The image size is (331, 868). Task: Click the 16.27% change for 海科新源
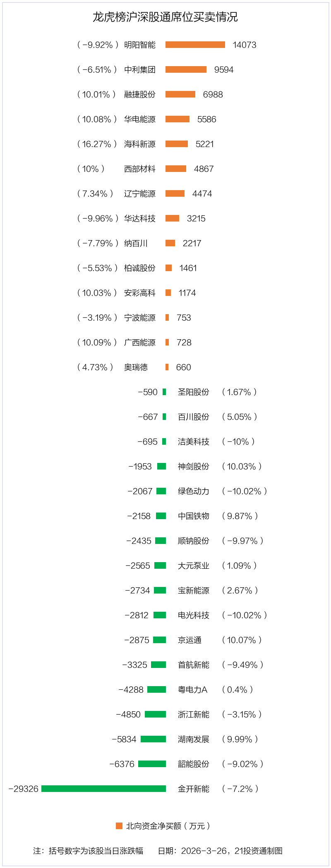click(97, 144)
